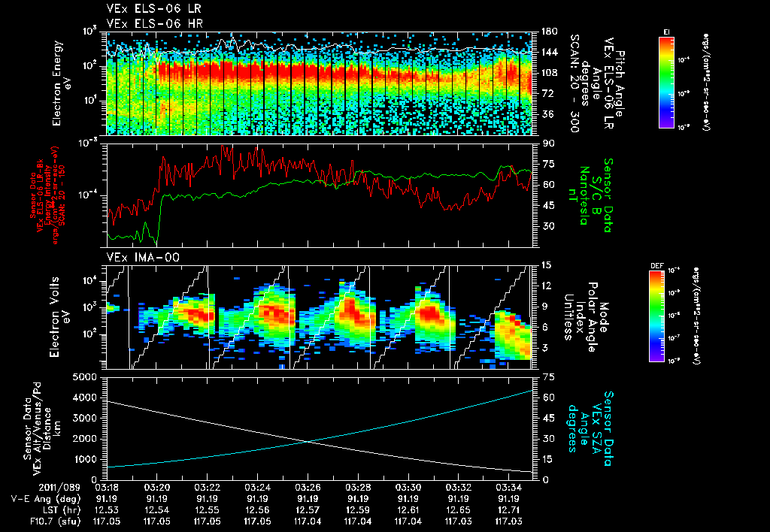Click the "VEx ELS-06 HR" plot title
The width and height of the screenshot is (770, 532).
pyautogui.click(x=155, y=23)
